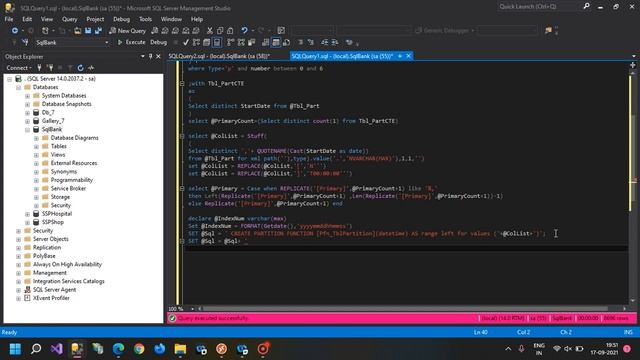Toggle Results to Grid output mode
The height and width of the screenshot is (360, 640).
276,42
